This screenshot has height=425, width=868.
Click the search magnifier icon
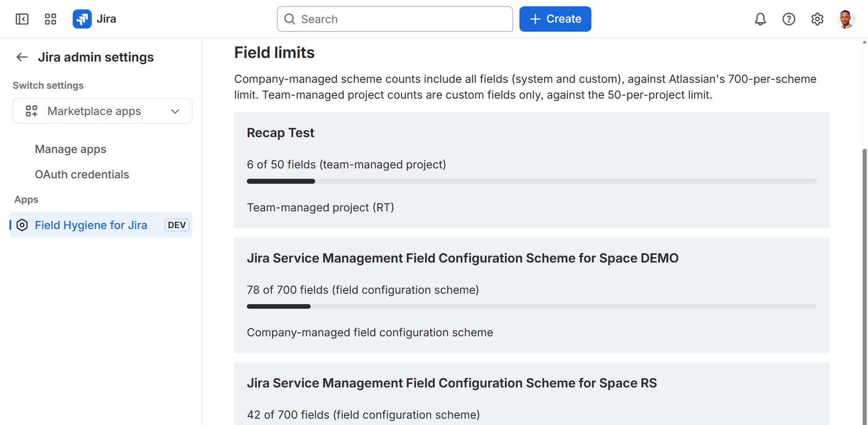[290, 19]
